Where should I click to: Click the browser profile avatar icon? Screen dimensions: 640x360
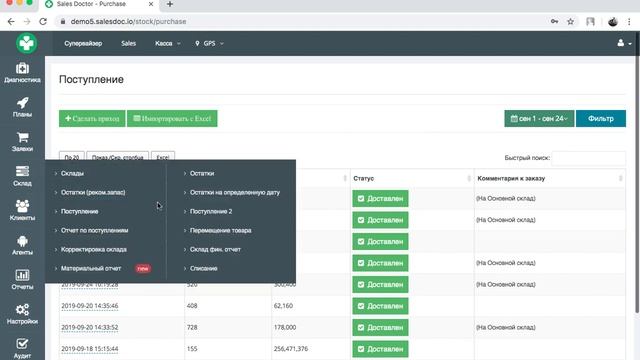(x=613, y=22)
